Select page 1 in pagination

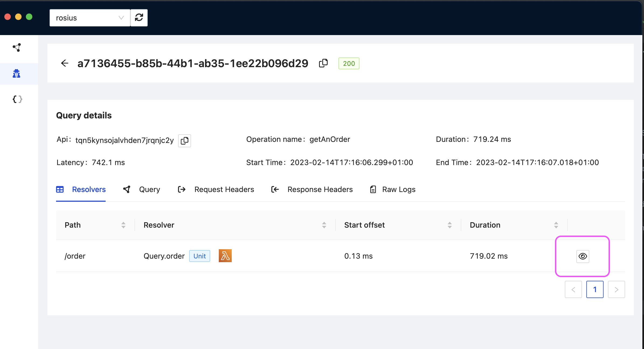[595, 289]
